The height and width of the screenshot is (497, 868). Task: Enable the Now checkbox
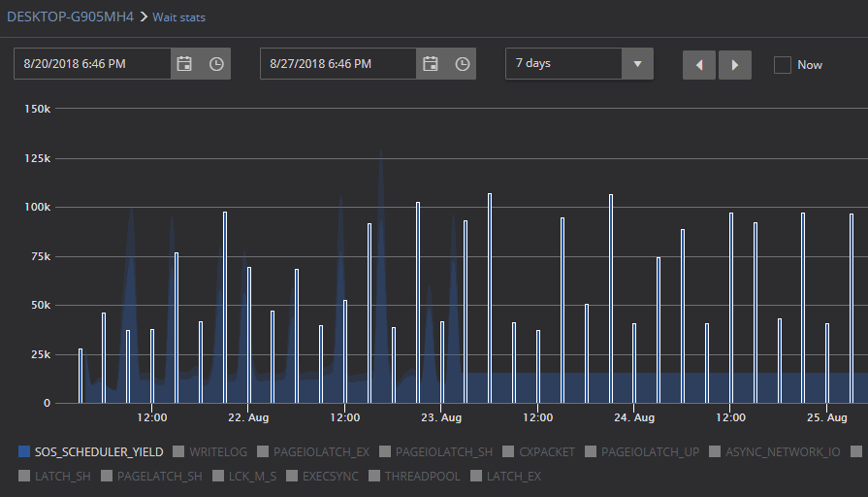point(783,65)
